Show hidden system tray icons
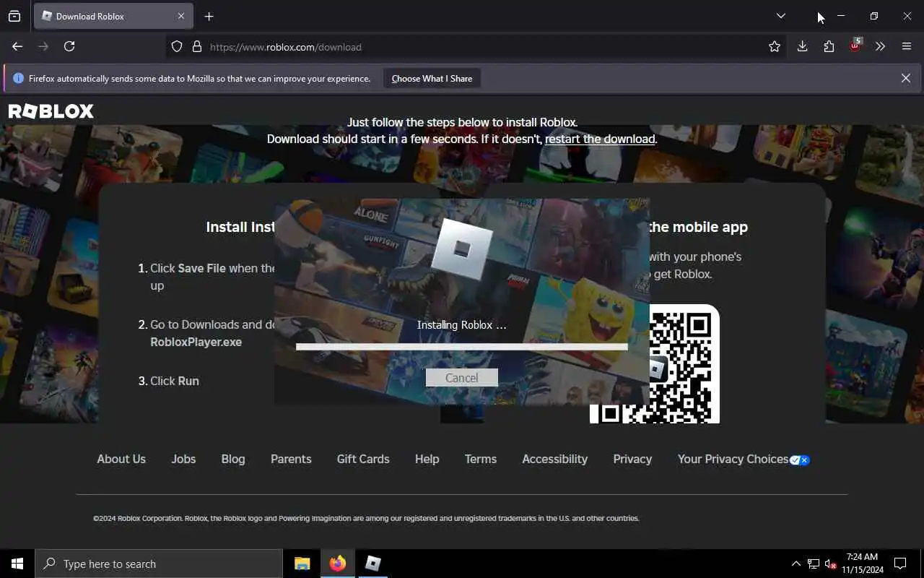Viewport: 924px width, 578px height. click(796, 564)
